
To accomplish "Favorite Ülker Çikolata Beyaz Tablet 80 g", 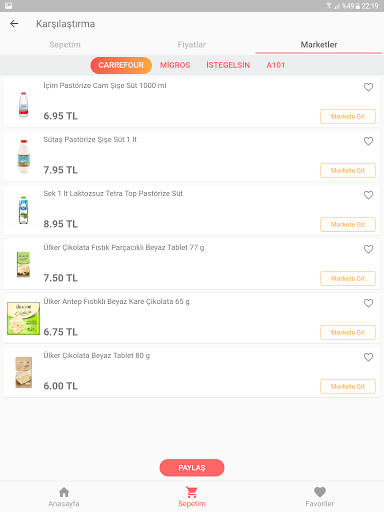I will point(368,357).
